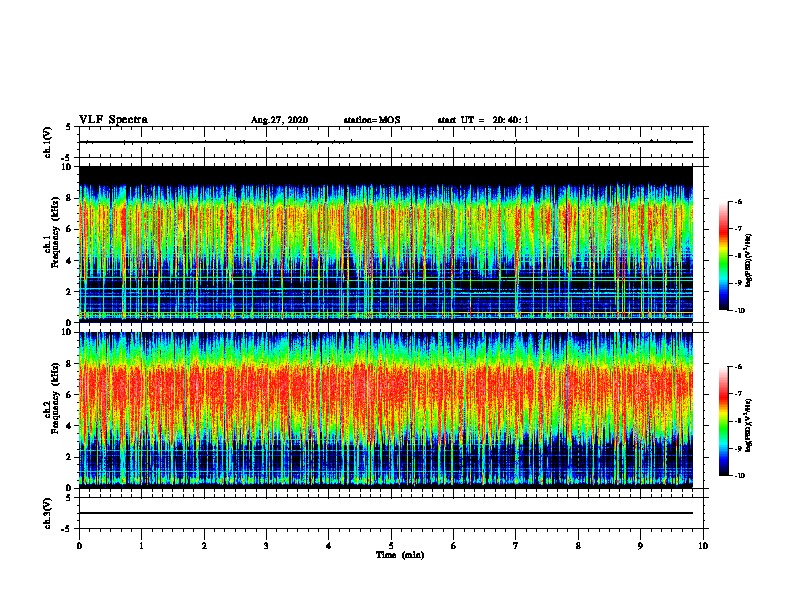Click the ch.1 spectrogram plot panel

coord(386,244)
